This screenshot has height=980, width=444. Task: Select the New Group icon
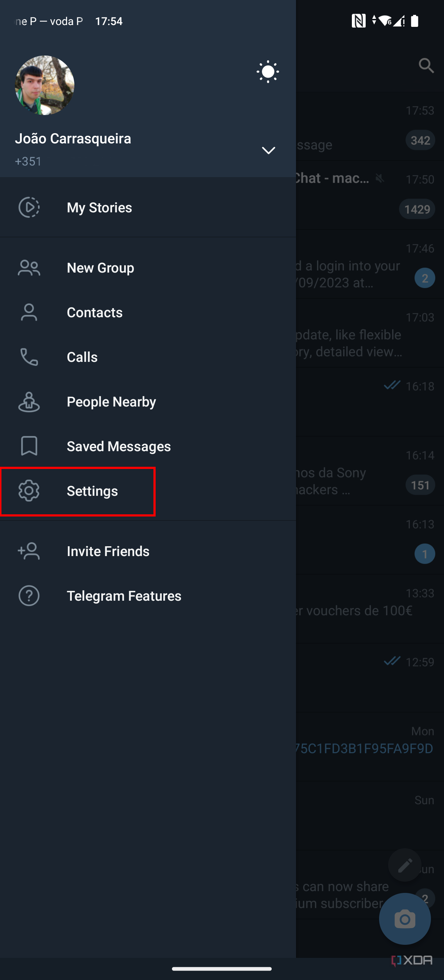click(x=29, y=268)
